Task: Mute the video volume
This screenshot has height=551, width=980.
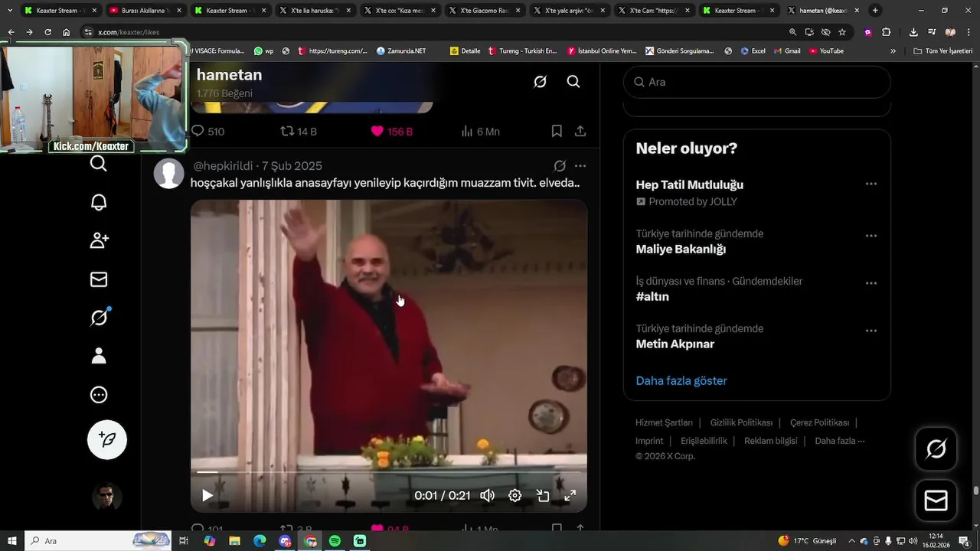Action: [x=488, y=495]
